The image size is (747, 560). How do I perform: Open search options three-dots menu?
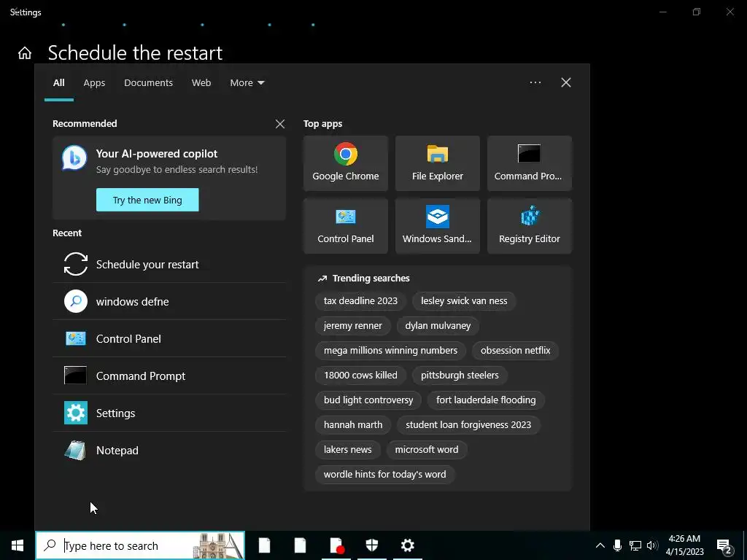[535, 82]
